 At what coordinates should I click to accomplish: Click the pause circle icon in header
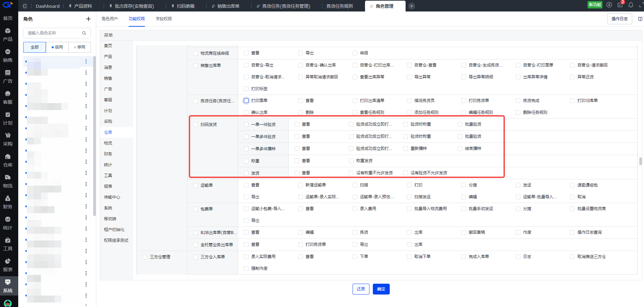click(609, 5)
